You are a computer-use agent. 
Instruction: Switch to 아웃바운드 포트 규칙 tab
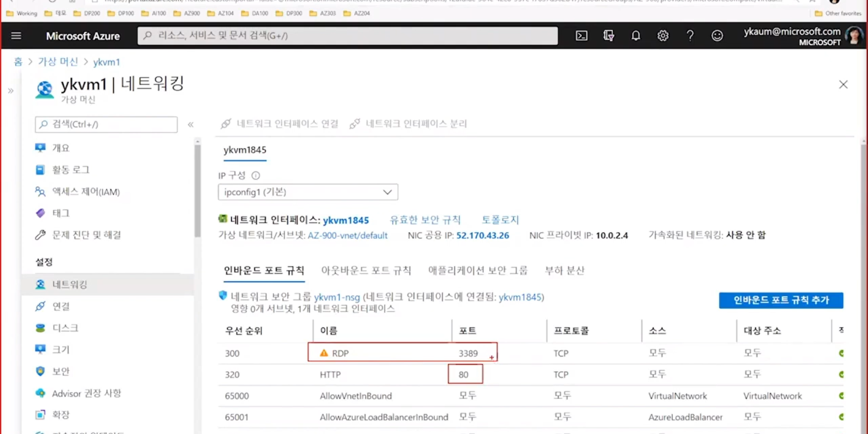(366, 270)
